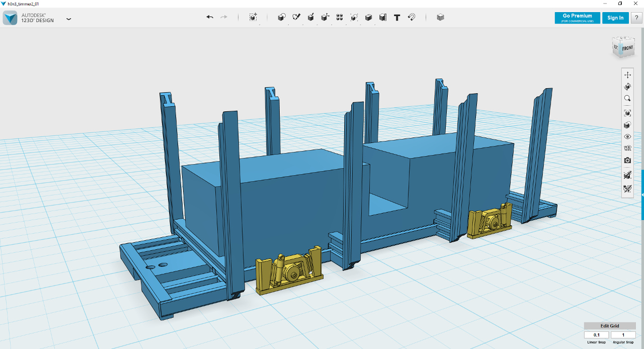The height and width of the screenshot is (349, 644).
Task: Select the Pan navigation tool
Action: click(627, 75)
